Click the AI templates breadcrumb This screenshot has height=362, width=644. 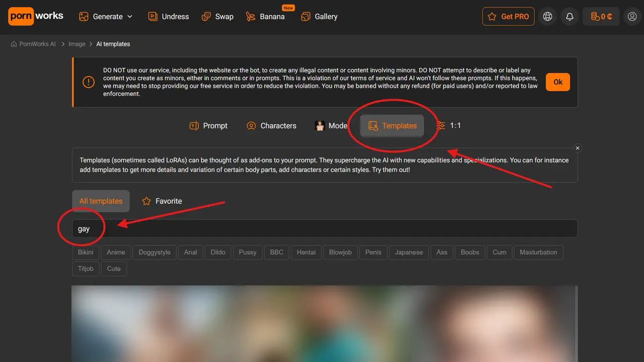113,44
